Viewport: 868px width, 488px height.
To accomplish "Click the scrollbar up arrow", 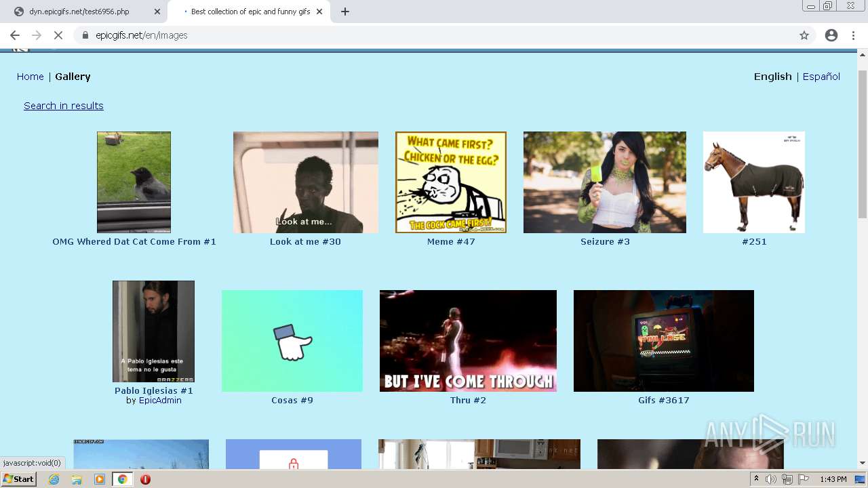I will coord(863,54).
